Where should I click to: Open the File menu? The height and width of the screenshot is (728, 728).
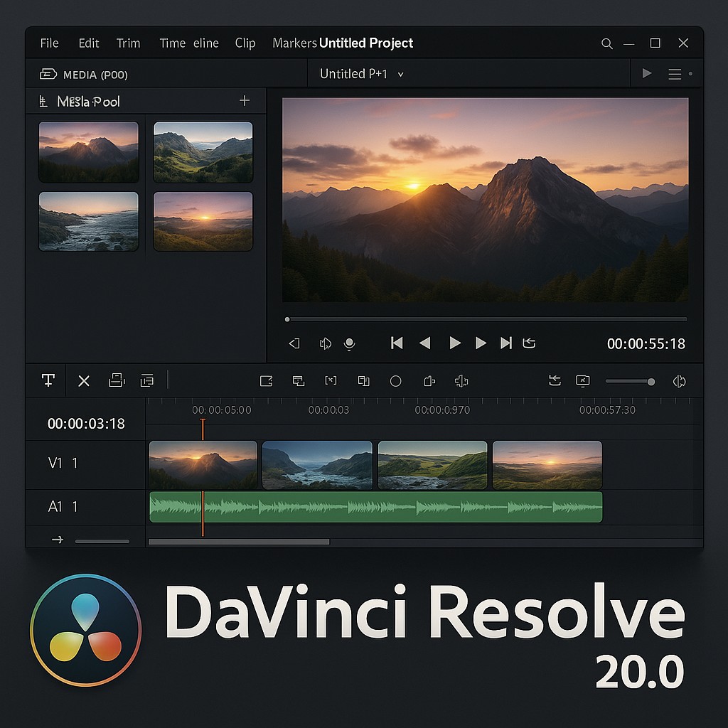49,43
